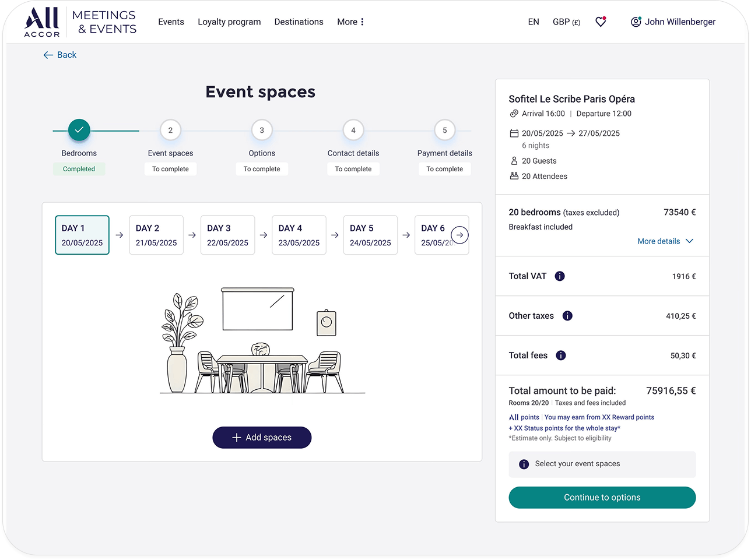Click the back arrow beside Back
751x560 pixels.
[47, 54]
